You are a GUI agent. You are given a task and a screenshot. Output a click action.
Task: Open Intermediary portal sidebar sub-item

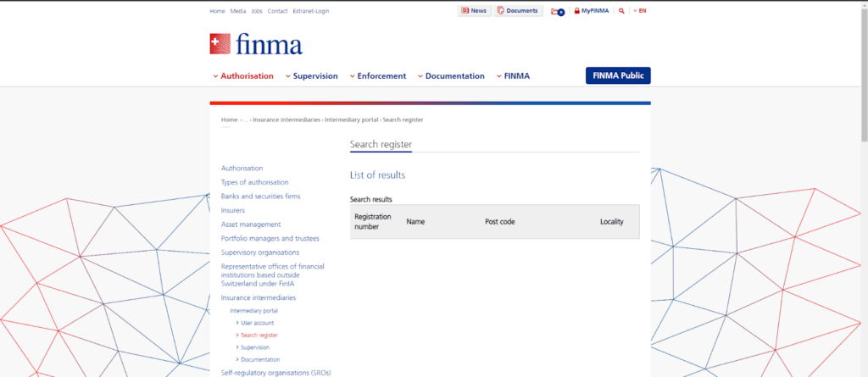click(x=254, y=311)
